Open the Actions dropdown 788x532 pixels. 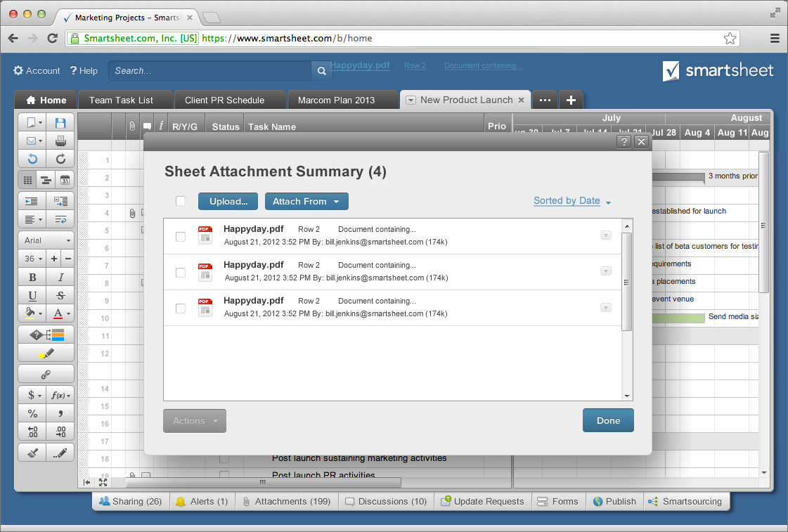(195, 421)
